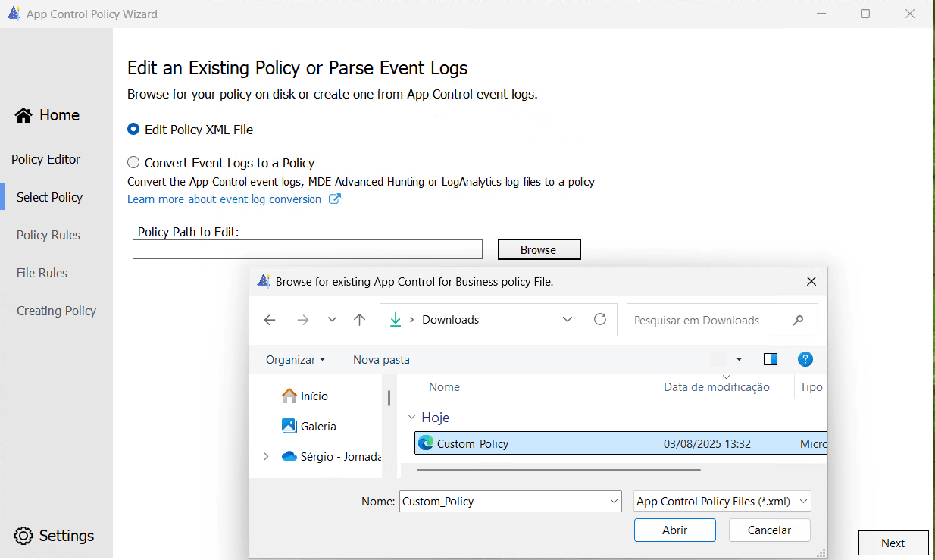This screenshot has width=935, height=560.
Task: Open Learn more about event log conversion
Action: pos(224,199)
